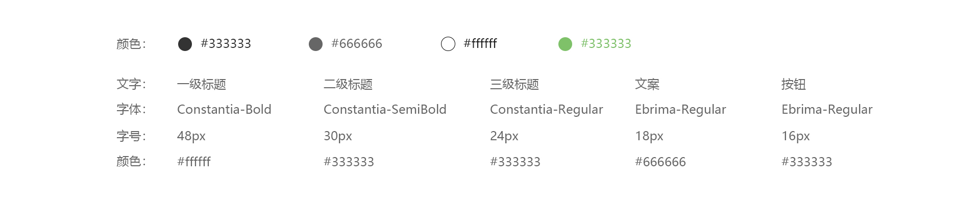Pick the white #ffffff color circle

coord(448,44)
